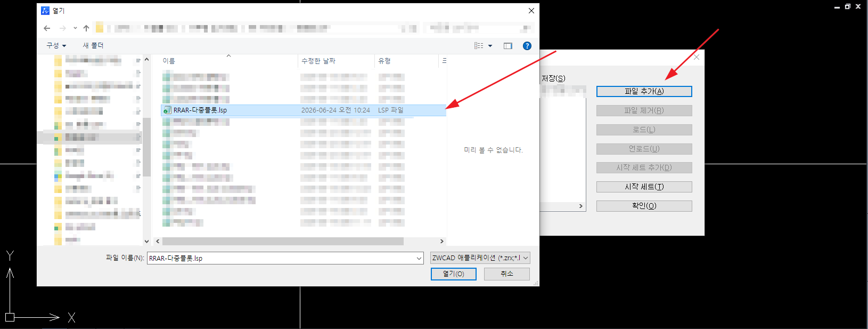
Task: Cancel the dialog with 취소
Action: pyautogui.click(x=507, y=274)
